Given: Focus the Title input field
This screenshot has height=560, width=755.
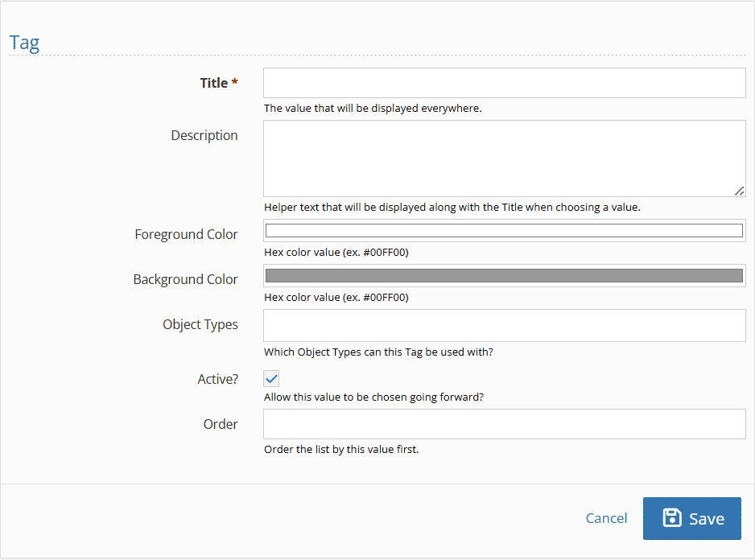Looking at the screenshot, I should (x=504, y=83).
